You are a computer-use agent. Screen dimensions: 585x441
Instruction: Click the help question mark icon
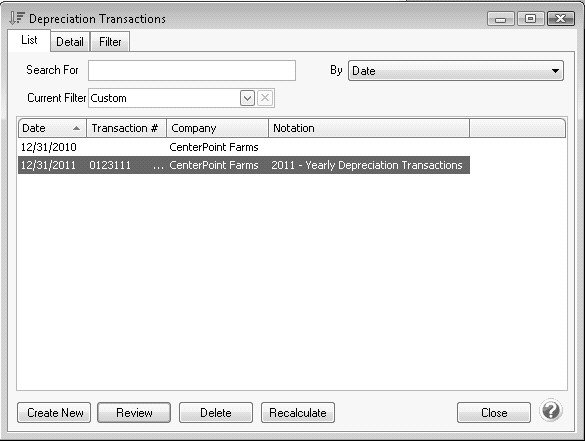[x=551, y=410]
